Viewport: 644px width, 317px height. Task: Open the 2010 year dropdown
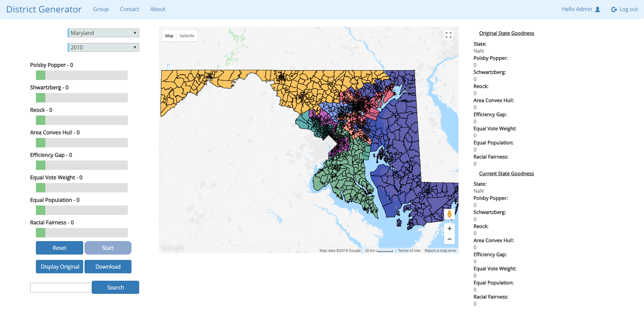pos(103,47)
